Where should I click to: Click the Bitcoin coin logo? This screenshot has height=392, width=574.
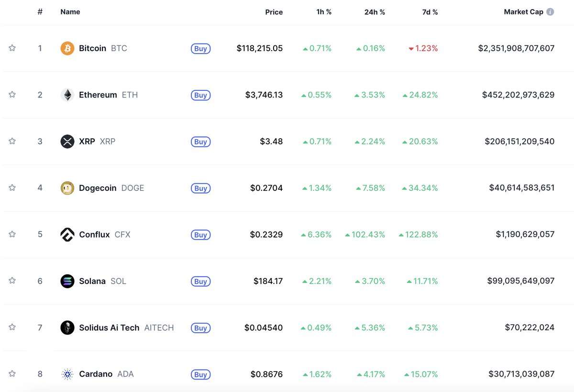tap(67, 48)
